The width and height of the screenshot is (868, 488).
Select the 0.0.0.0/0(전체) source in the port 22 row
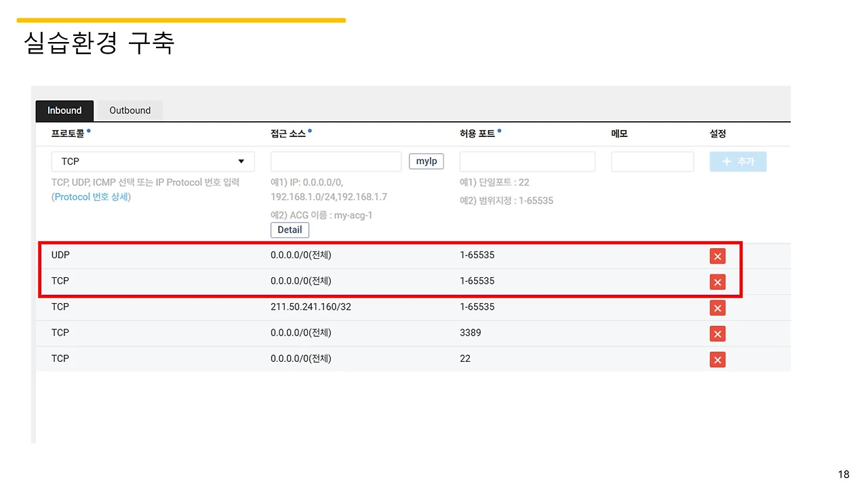301,359
